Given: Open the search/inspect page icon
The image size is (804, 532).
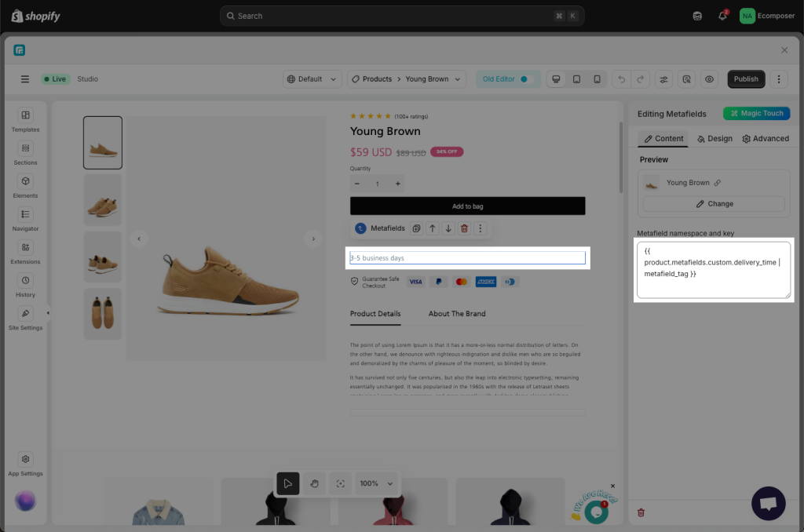Looking at the screenshot, I should pos(686,79).
